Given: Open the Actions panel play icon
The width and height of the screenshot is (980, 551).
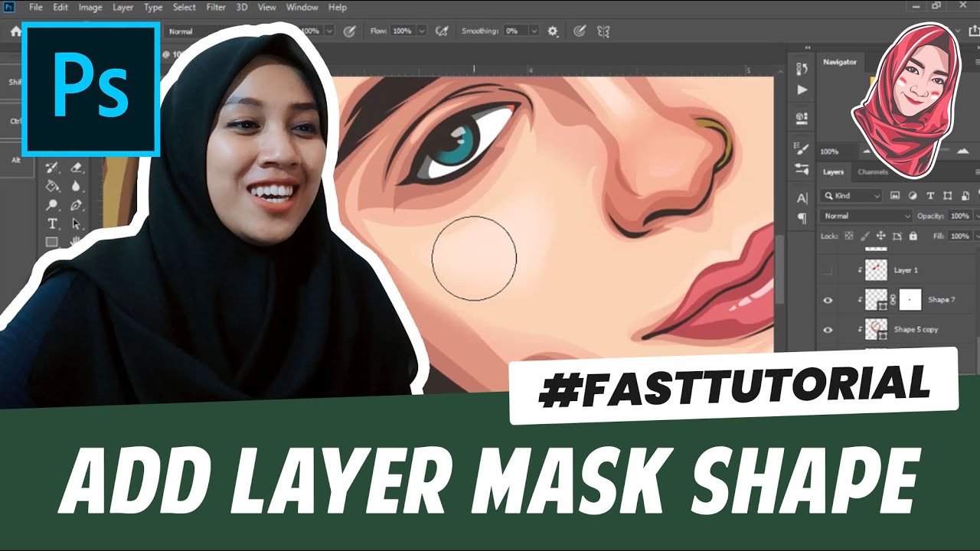Looking at the screenshot, I should tap(802, 90).
